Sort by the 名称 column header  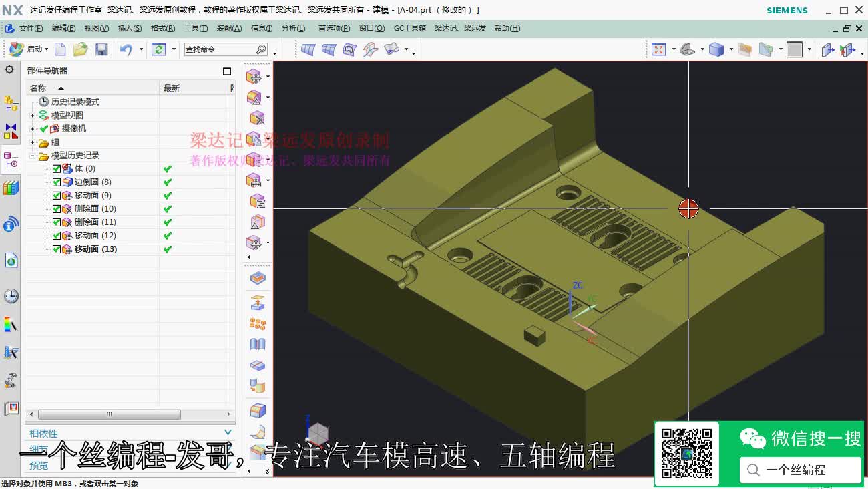(93, 88)
